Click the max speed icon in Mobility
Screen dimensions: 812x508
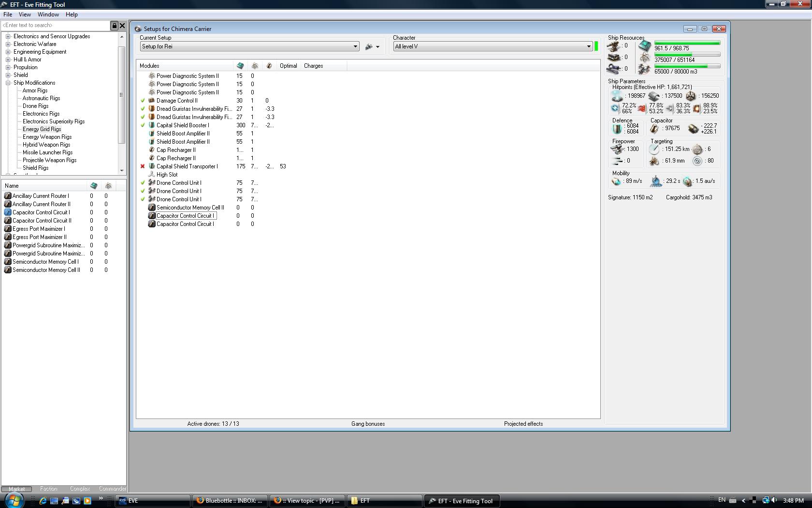click(x=616, y=181)
